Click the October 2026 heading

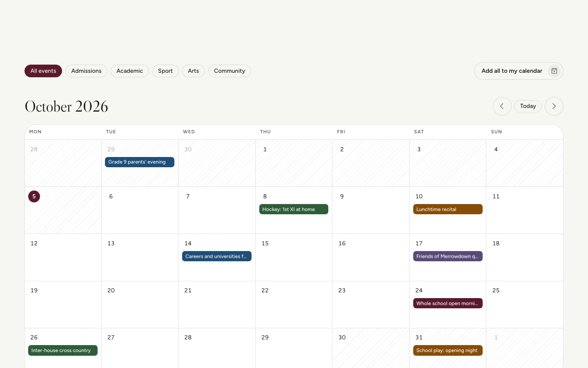(x=67, y=107)
